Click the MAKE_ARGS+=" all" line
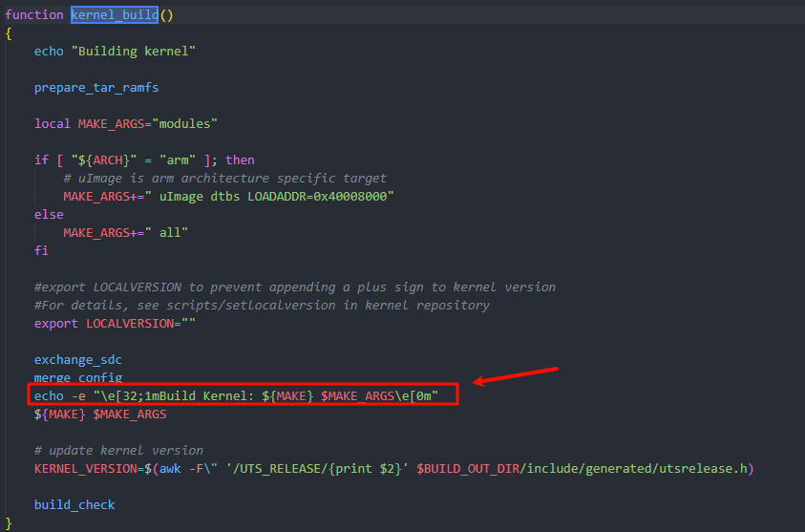The height and width of the screenshot is (532, 805). [125, 232]
